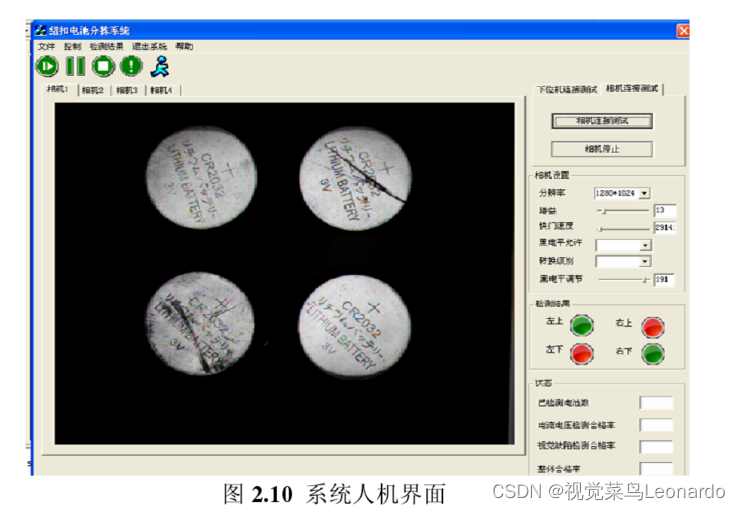Click the bottom-right battery in camera view
Screen dimensions: 740x510
click(x=354, y=326)
